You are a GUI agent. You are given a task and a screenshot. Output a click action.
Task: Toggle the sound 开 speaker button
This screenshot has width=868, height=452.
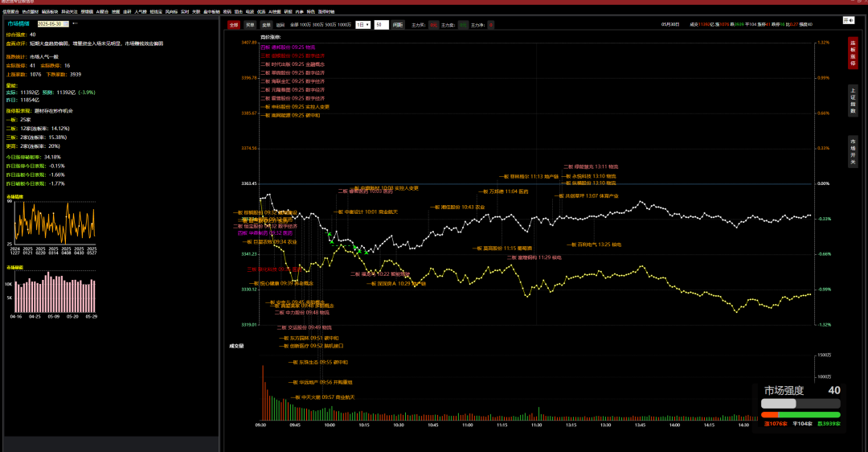coord(848,20)
